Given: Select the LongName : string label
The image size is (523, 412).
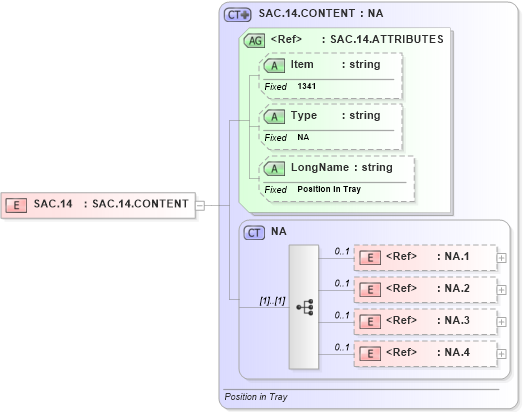Looking at the screenshot, I should pyautogui.click(x=342, y=167).
